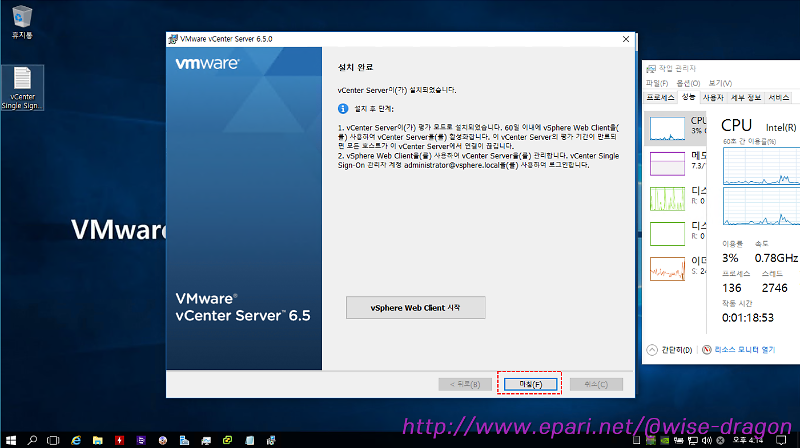Click 2746 thread count value

774,288
